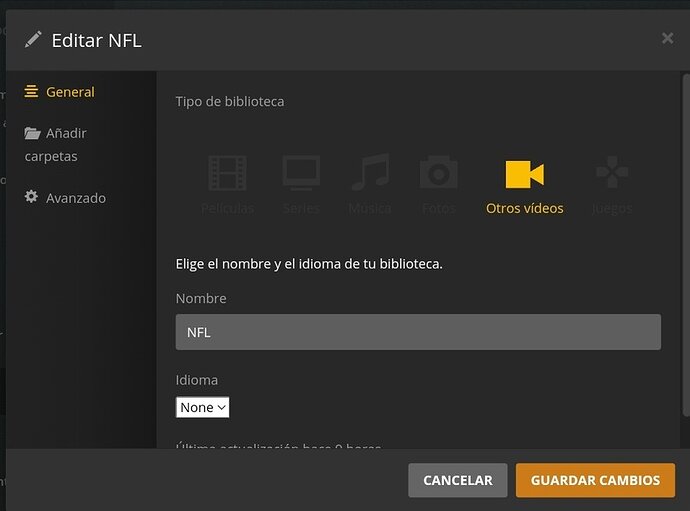The height and width of the screenshot is (511, 690).
Task: Select the Fotos camera library type
Action: coord(439,185)
